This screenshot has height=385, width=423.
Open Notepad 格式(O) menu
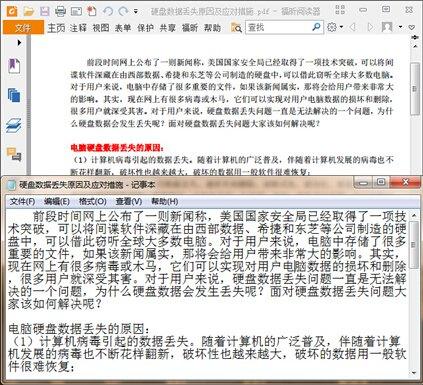click(93, 201)
